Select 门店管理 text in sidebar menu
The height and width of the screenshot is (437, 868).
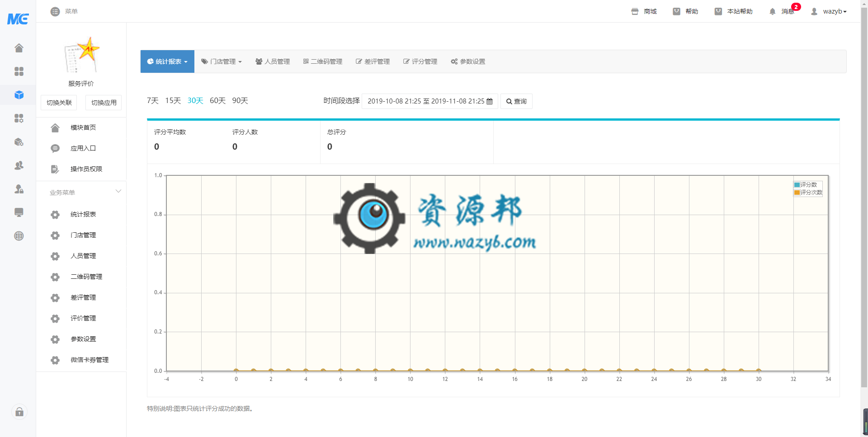coord(83,235)
